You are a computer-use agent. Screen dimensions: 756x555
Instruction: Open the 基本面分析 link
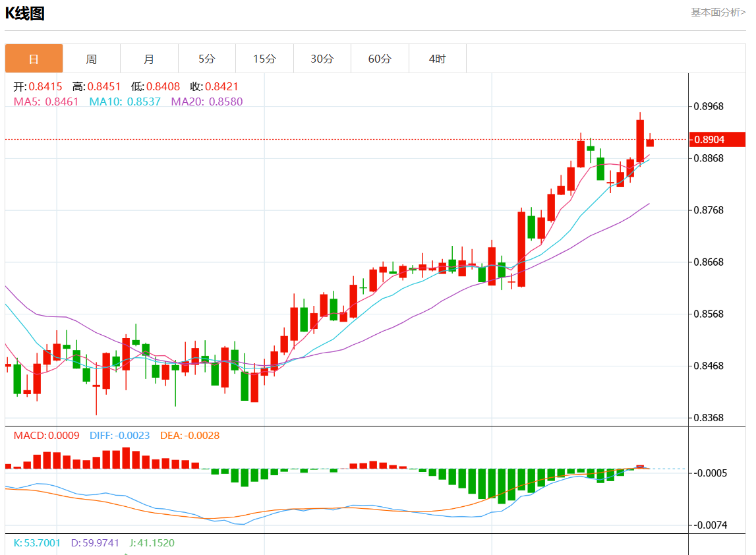[x=718, y=12]
